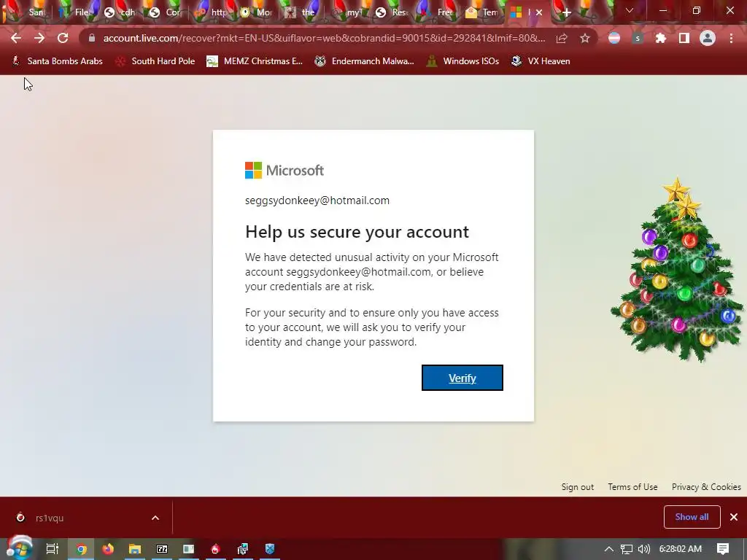Image resolution: width=747 pixels, height=560 pixels.
Task: Close the active Microsoft tab
Action: click(539, 13)
